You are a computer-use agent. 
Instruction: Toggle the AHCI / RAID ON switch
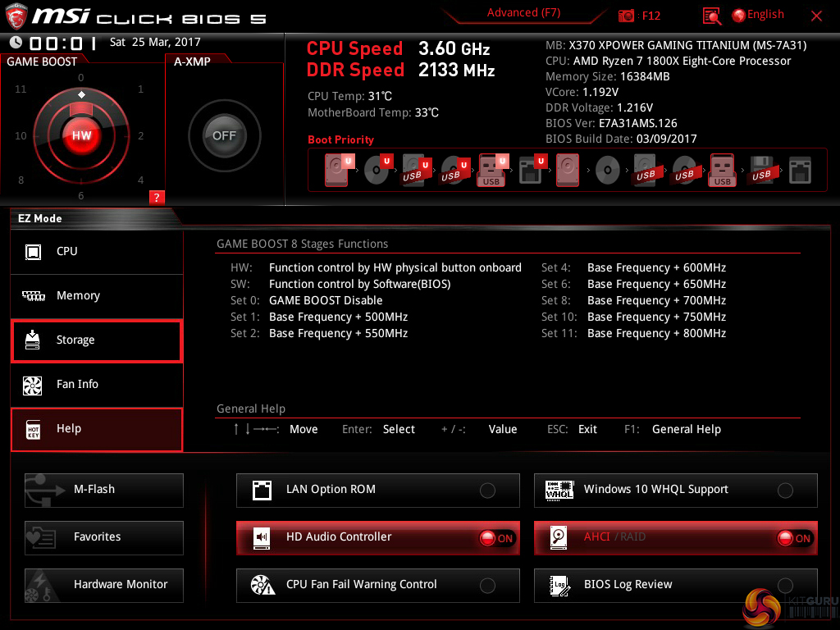point(795,538)
